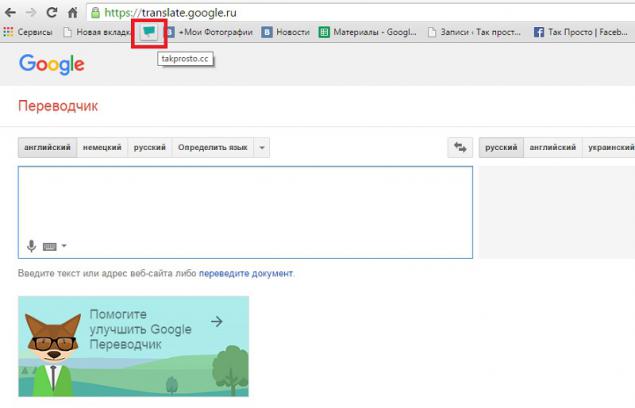Select украинский as target language
Image resolution: width=635 pixels, height=408 pixels.
click(609, 147)
